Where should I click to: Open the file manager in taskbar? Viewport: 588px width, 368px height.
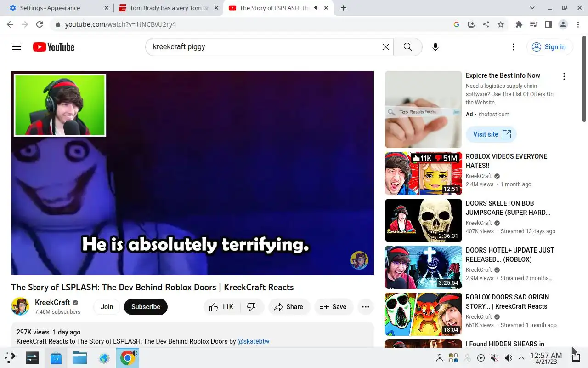79,358
